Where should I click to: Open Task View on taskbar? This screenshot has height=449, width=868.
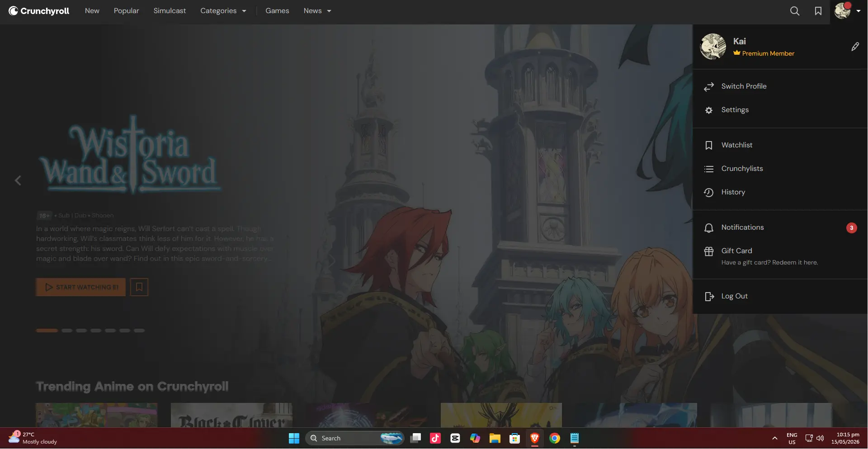coord(415,438)
